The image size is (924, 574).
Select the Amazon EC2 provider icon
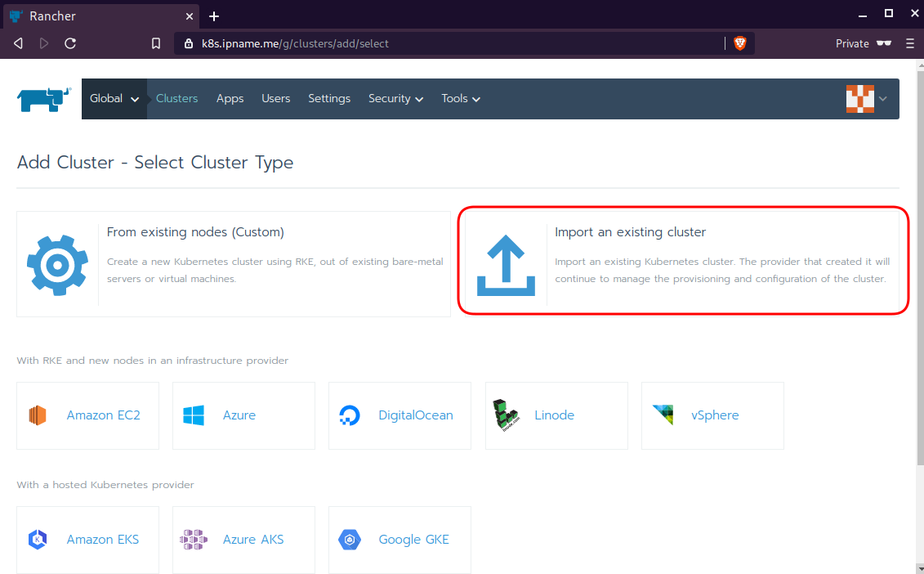tap(38, 415)
